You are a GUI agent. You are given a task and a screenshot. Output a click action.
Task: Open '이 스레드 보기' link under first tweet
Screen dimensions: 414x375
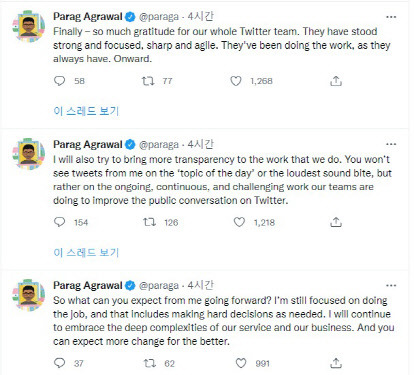[x=86, y=111]
